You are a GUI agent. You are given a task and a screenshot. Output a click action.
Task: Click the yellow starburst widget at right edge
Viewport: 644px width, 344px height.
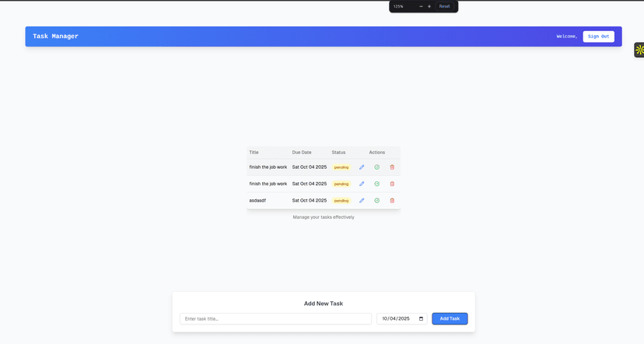[639, 50]
